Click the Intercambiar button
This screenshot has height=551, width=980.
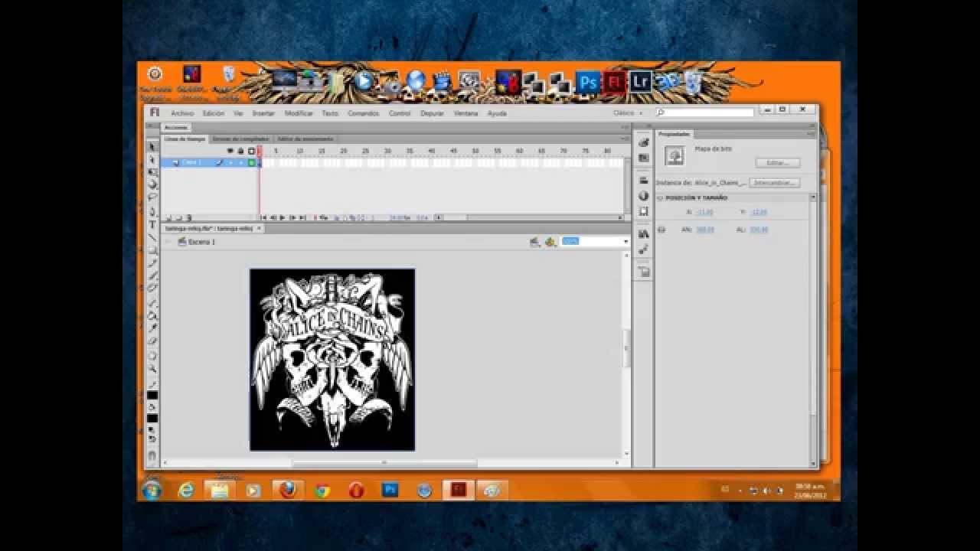coord(775,183)
